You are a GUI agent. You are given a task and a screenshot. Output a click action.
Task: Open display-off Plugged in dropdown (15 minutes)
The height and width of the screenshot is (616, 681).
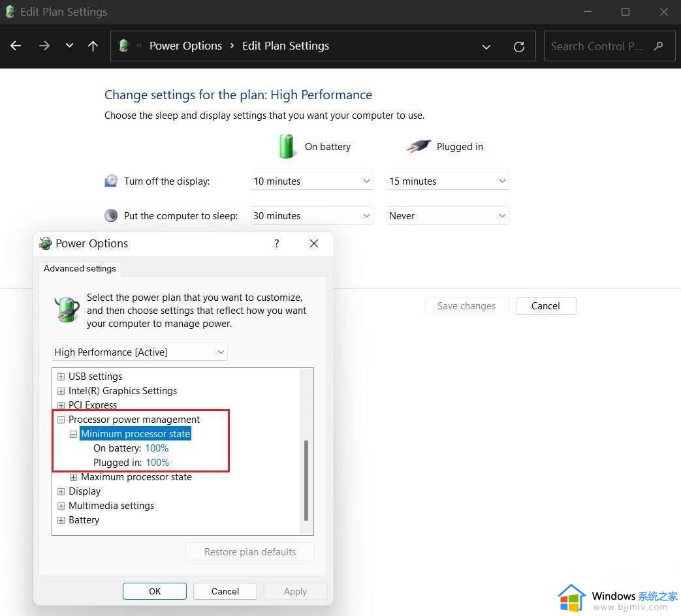447,181
